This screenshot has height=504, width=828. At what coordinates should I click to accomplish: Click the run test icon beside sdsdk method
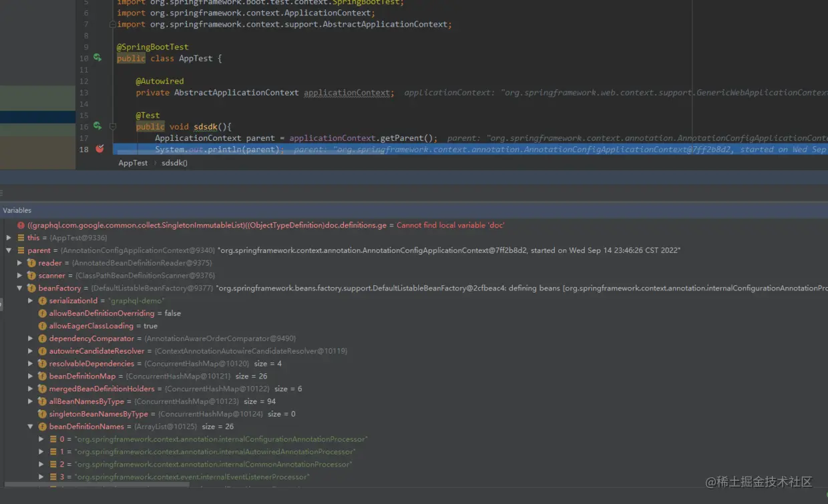pos(97,126)
